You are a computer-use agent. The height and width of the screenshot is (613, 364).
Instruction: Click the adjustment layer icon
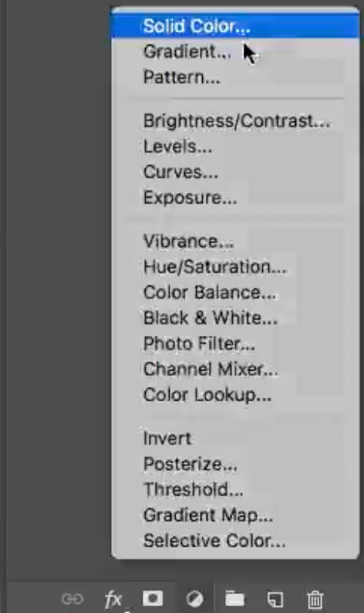194,599
